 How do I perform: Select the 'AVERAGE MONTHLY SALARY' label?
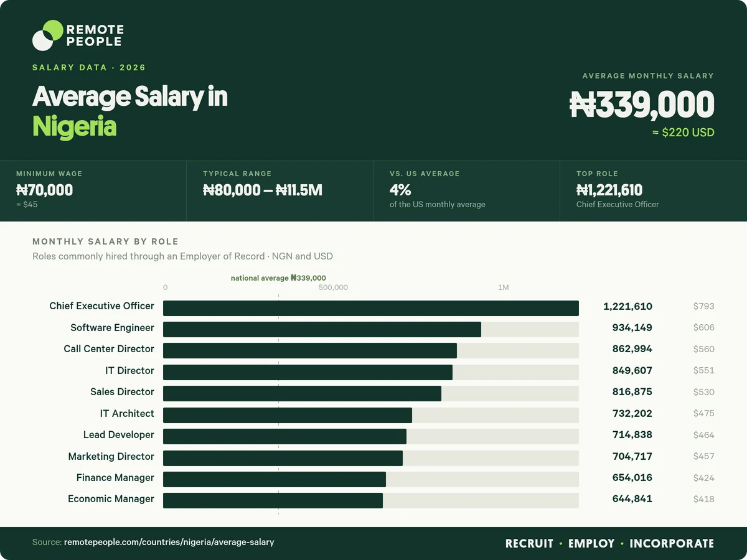tap(648, 75)
